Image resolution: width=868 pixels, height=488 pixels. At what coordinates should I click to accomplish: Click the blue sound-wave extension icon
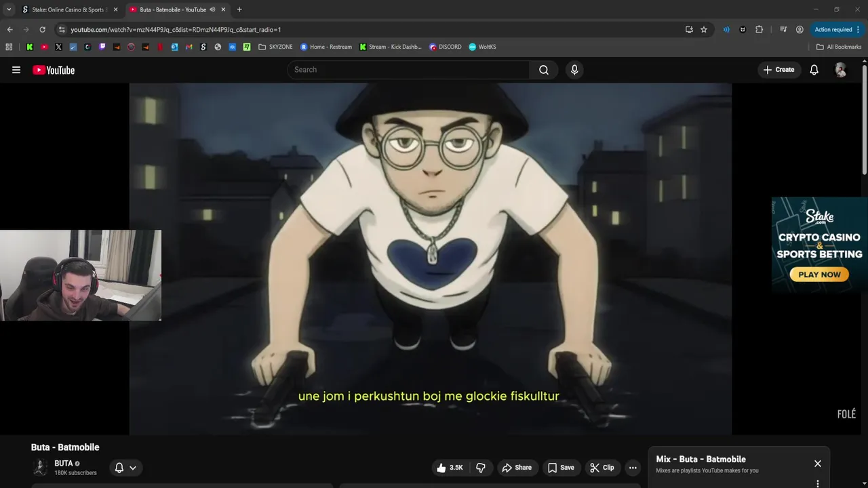pyautogui.click(x=726, y=29)
